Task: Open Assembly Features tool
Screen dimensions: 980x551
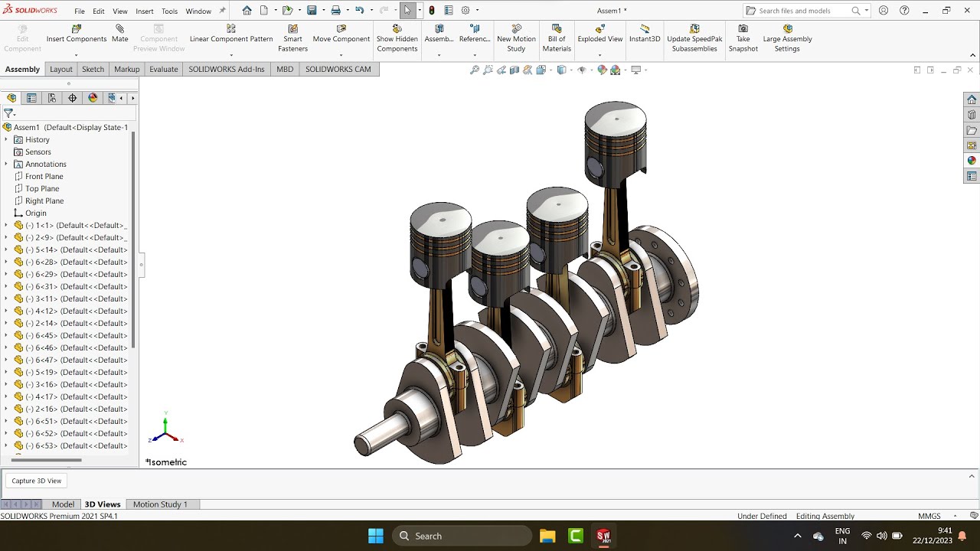Action: tap(439, 34)
